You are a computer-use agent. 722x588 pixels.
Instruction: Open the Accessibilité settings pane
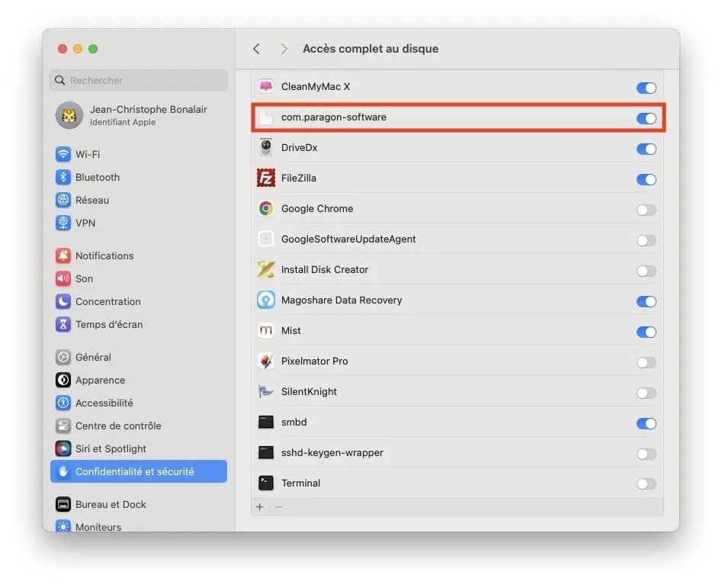pyautogui.click(x=104, y=403)
